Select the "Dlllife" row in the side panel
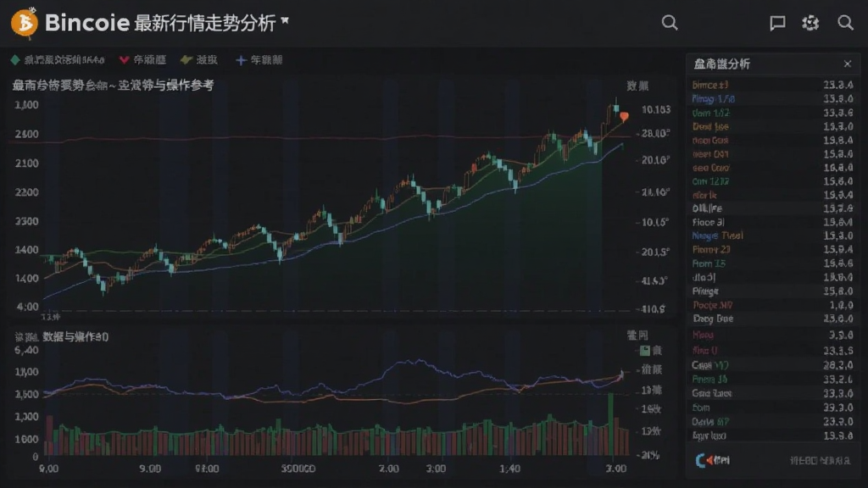Viewport: 868px width, 488px height. [772, 208]
